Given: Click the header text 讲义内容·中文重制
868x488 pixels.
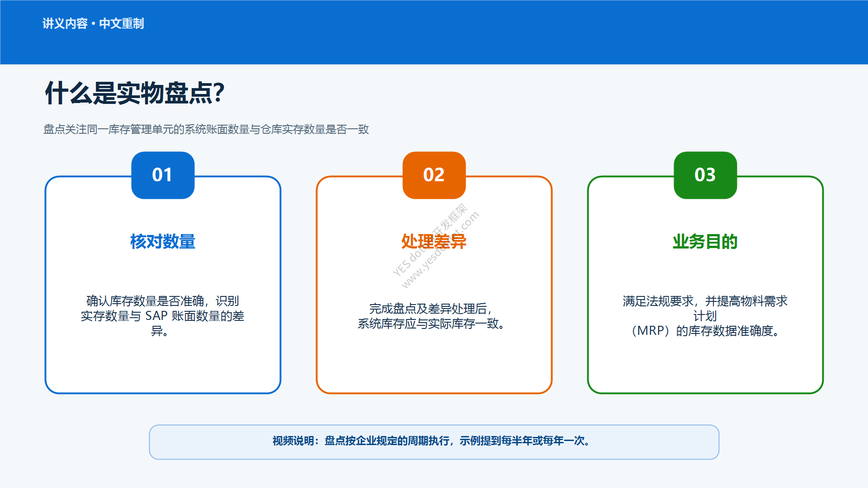Looking at the screenshot, I should point(93,23).
